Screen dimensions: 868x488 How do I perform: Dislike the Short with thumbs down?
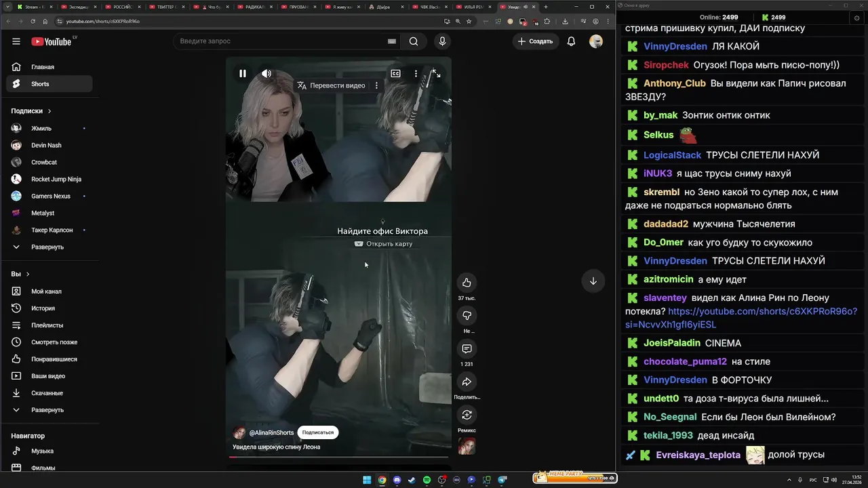467,316
